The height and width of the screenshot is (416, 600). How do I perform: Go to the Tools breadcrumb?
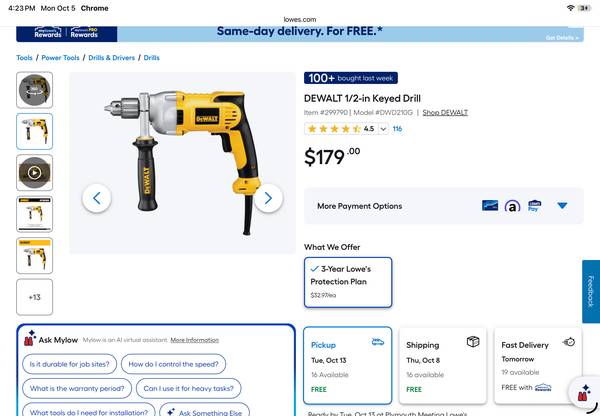[24, 58]
